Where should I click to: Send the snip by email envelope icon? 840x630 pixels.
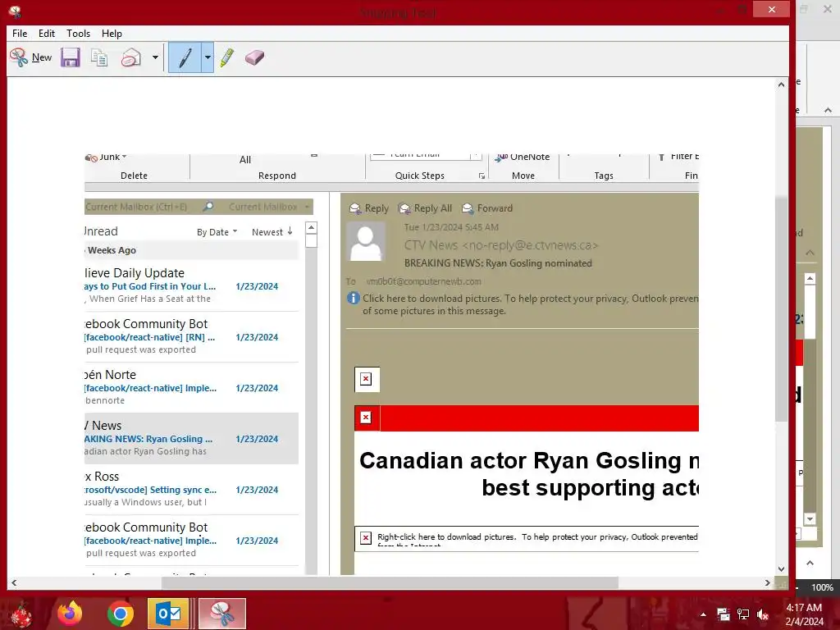coord(130,57)
